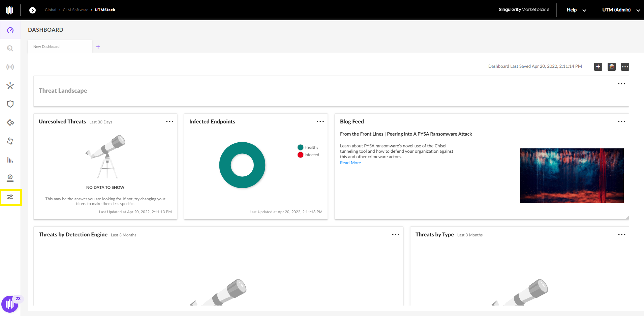
Task: Add a new dashboard tab with plus
Action: tap(98, 47)
